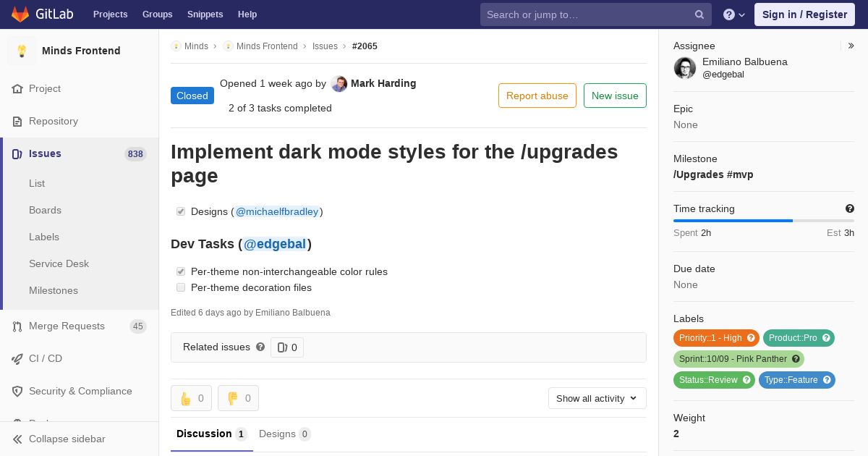Click Emiliano Balbuena's assignee avatar
Viewport: 868px width, 456px height.
pos(685,68)
